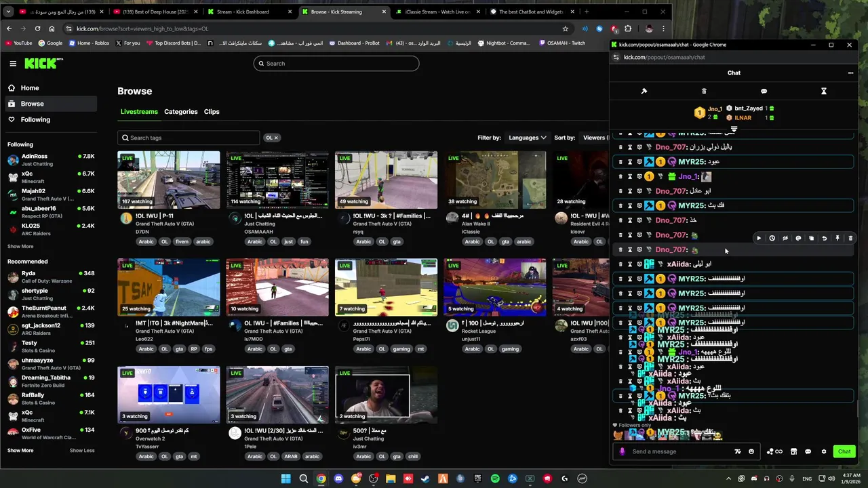Switch to Clips tab

click(x=212, y=112)
